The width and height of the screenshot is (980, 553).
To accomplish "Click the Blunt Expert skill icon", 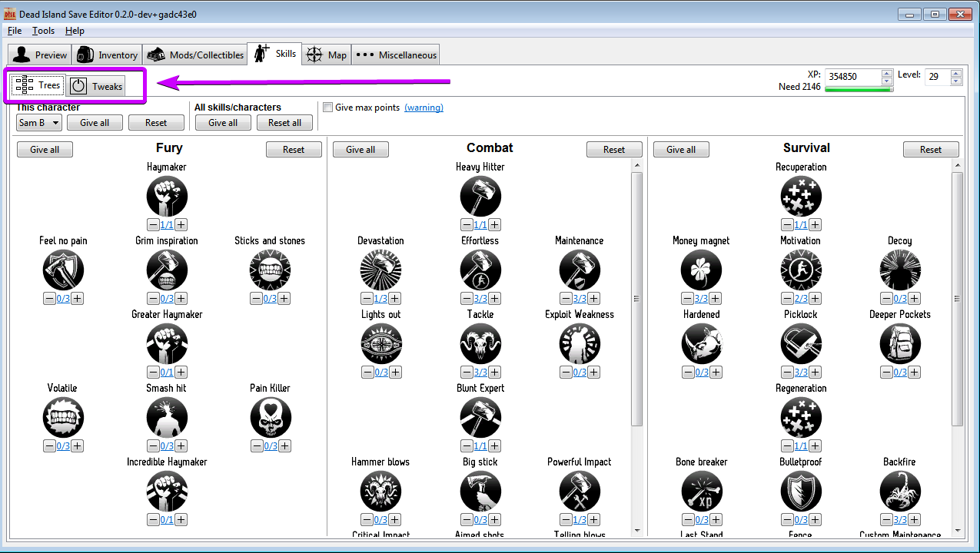I will click(480, 417).
